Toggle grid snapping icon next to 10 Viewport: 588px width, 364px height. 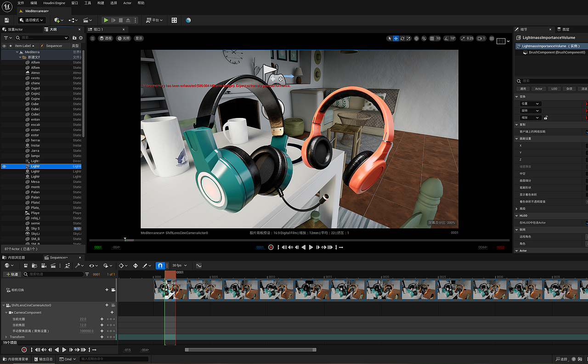pos(432,39)
